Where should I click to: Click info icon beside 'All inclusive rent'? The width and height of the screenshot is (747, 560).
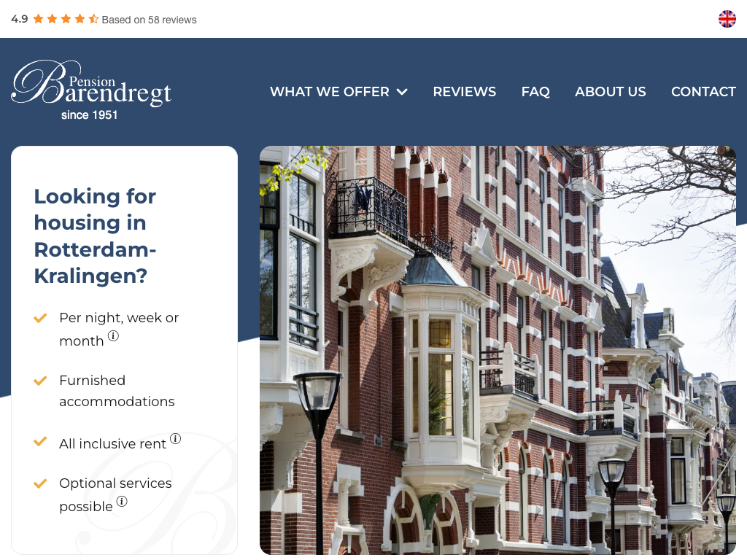[175, 438]
